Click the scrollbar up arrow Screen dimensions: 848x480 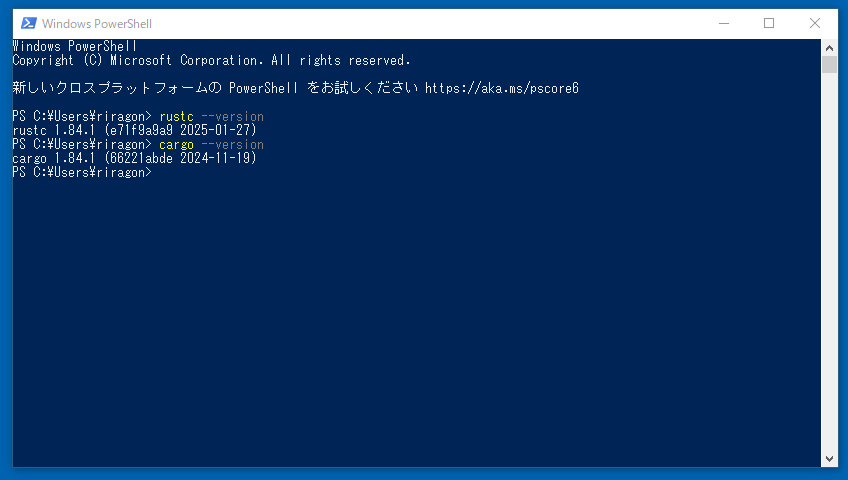(x=829, y=46)
